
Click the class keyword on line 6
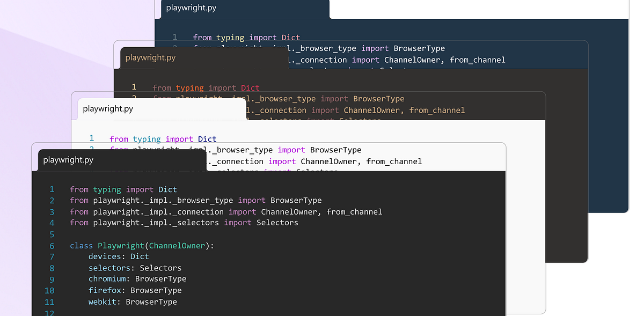pos(81,245)
